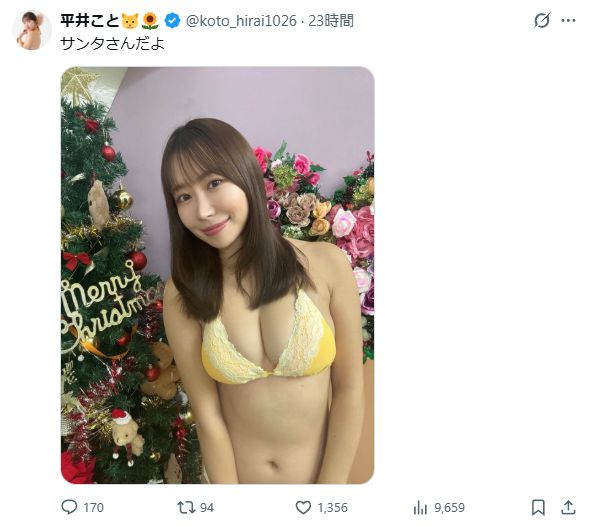
Task: Click the @koto_hirai1026 handle
Action: 241,21
